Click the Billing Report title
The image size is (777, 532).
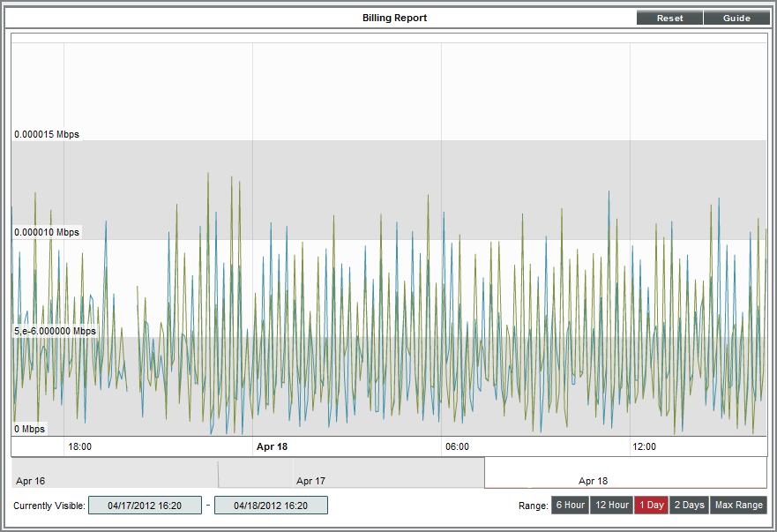click(394, 18)
